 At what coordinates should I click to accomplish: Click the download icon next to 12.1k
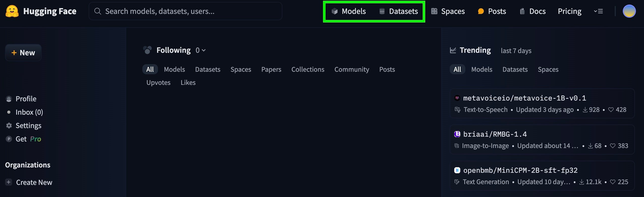581,182
